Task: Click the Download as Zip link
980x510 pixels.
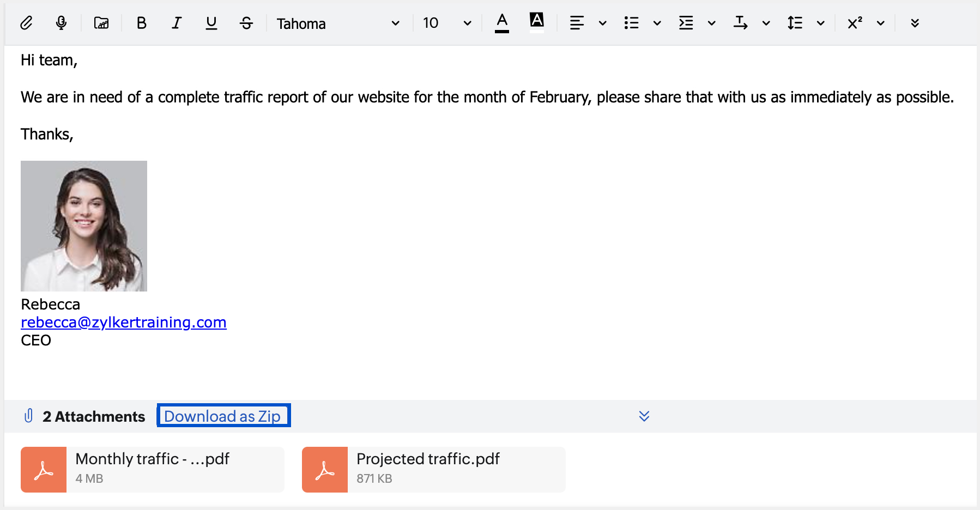Action: click(222, 416)
